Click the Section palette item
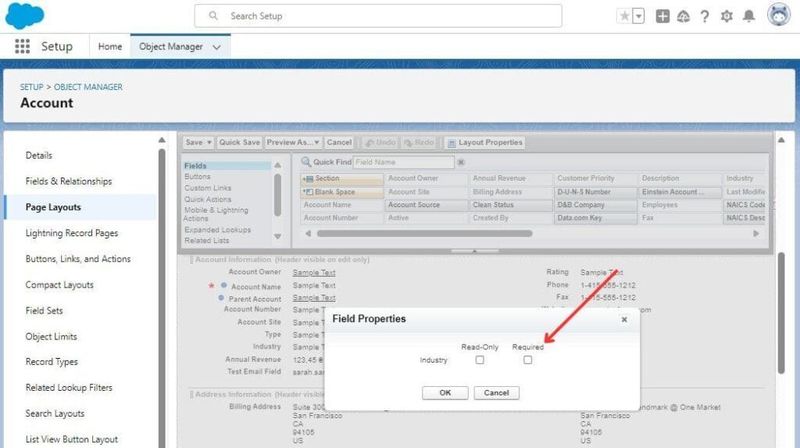This screenshot has height=448, width=800. pos(342,179)
